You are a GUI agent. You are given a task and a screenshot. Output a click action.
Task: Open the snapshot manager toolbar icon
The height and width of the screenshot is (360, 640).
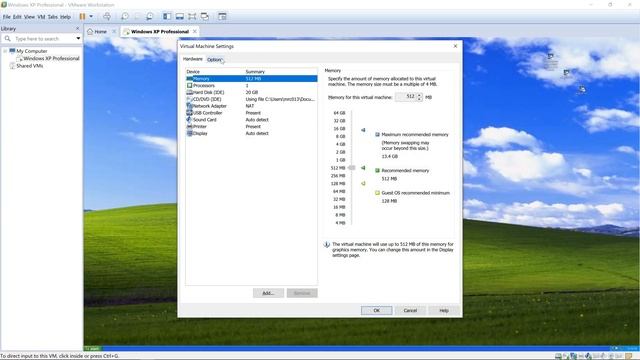(149, 16)
